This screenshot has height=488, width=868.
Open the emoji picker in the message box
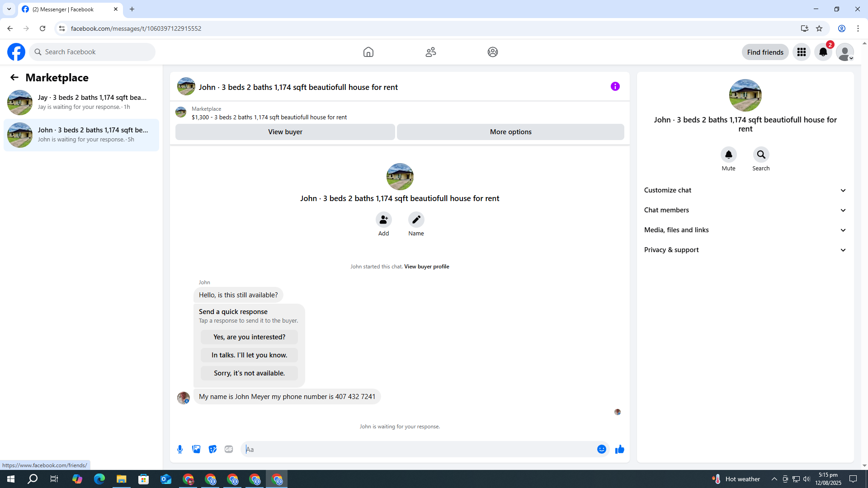point(601,449)
